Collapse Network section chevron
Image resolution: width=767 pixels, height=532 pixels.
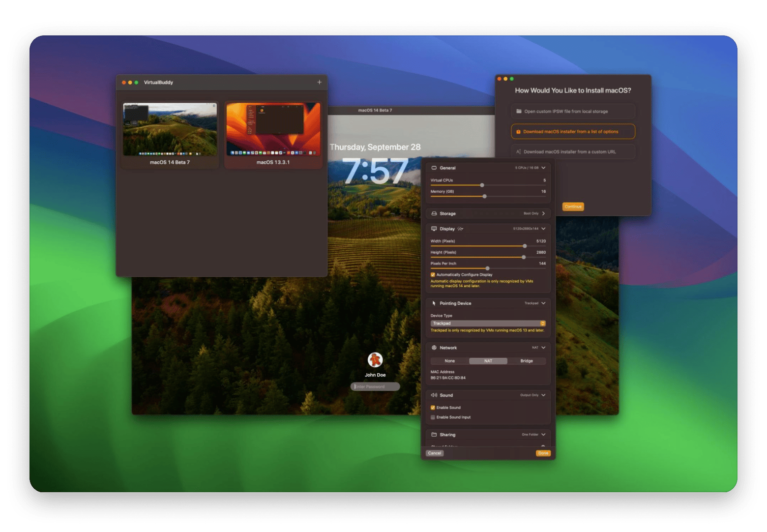(x=543, y=348)
